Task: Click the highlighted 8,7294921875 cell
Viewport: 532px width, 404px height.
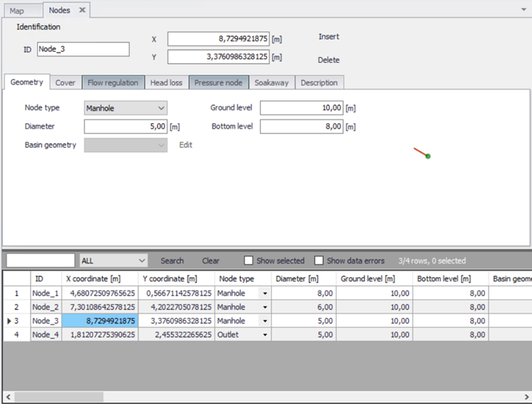Action: click(x=100, y=321)
